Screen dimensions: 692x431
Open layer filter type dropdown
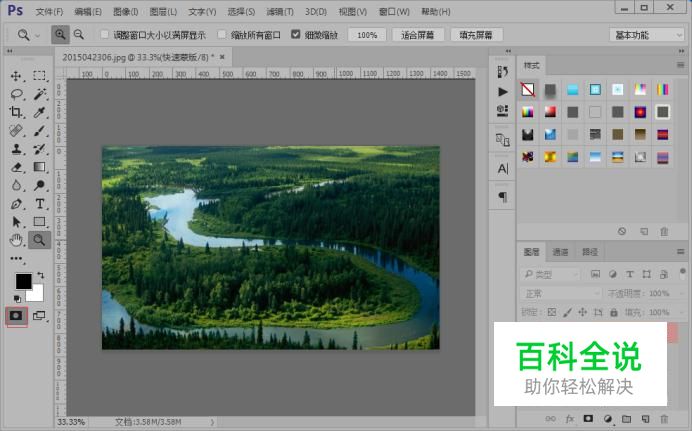point(550,274)
